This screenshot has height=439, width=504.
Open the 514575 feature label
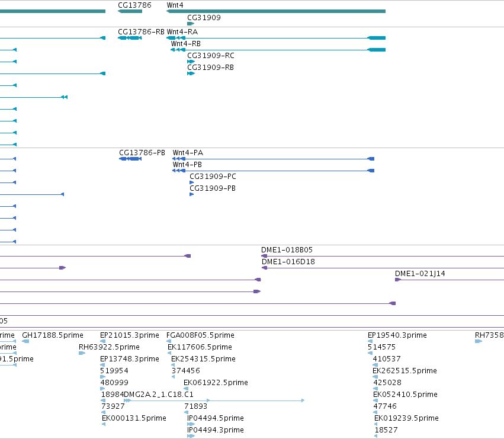click(381, 347)
